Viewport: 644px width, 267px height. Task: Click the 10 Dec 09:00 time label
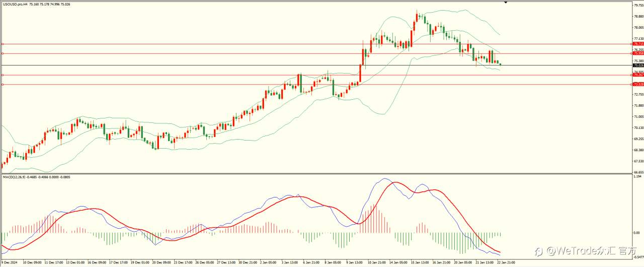pyautogui.click(x=32, y=262)
